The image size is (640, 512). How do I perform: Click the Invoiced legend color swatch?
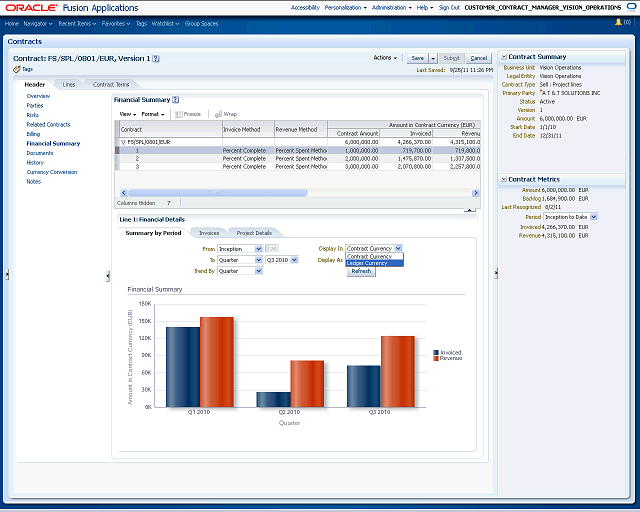[x=436, y=352]
